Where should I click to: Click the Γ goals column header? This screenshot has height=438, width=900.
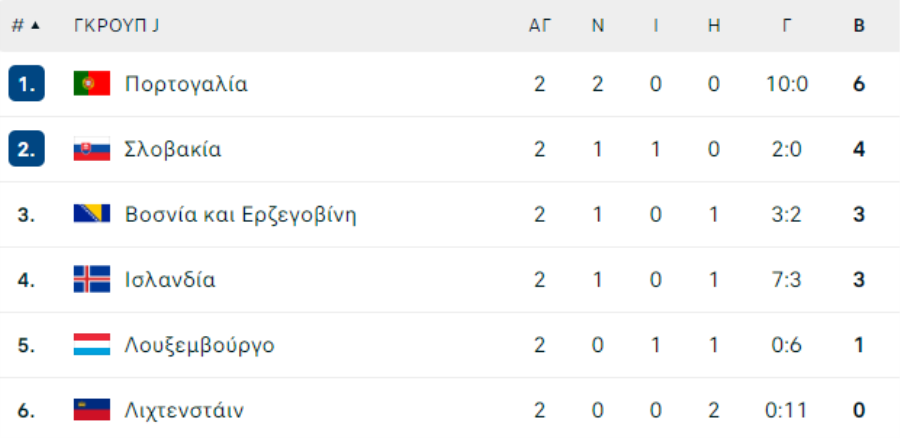click(x=787, y=26)
